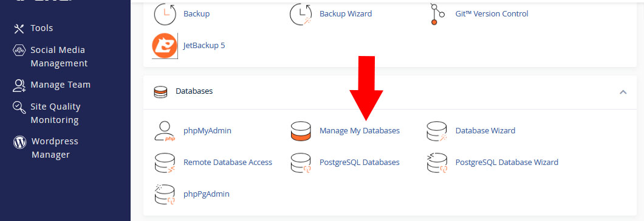Go to Social Media Management
The height and width of the screenshot is (221, 644).
(x=59, y=57)
